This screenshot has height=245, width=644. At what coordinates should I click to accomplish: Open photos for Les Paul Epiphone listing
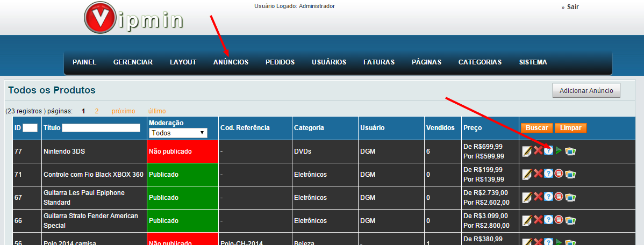pos(570,197)
